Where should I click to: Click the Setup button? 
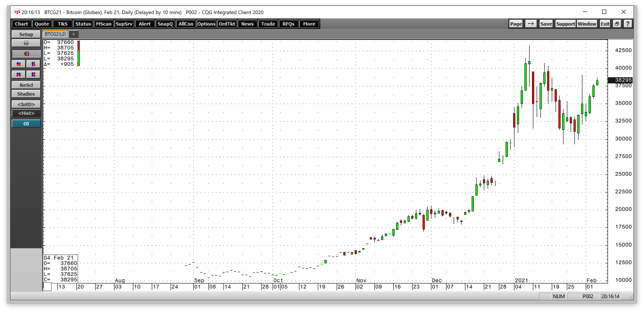(26, 34)
